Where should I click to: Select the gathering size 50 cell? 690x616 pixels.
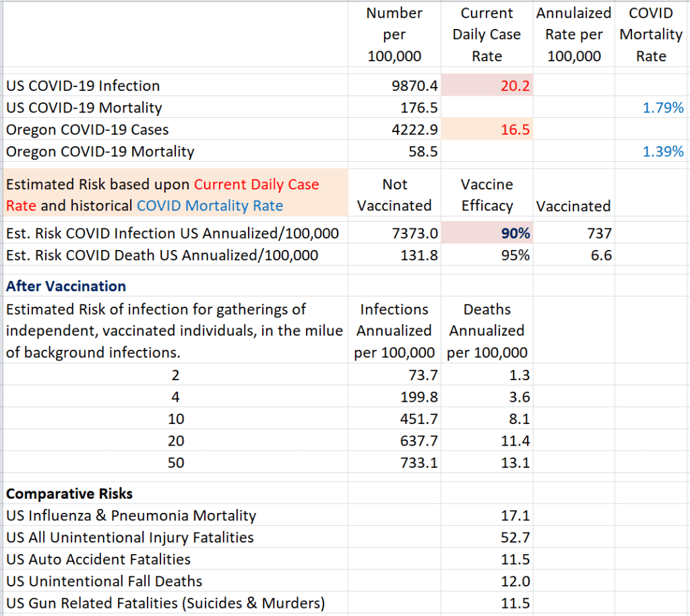(x=176, y=463)
